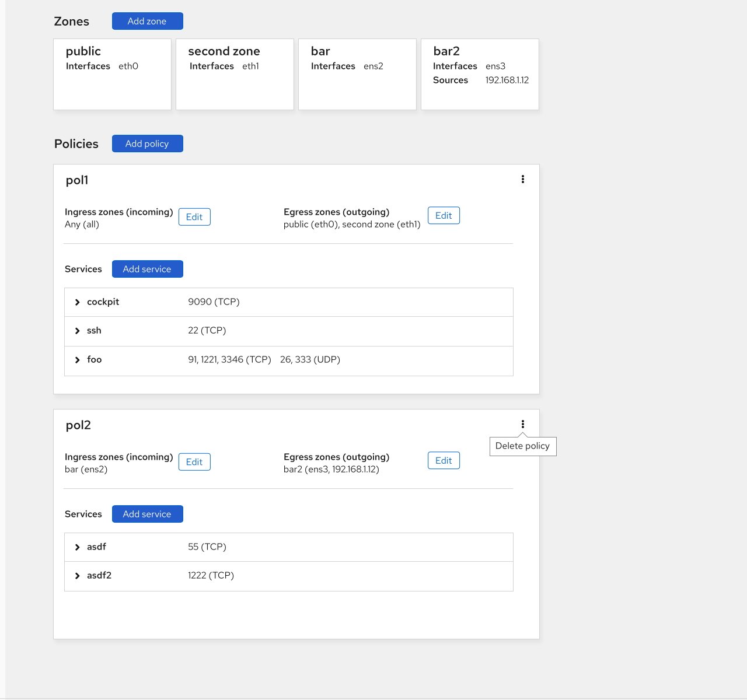The height and width of the screenshot is (700, 747).
Task: Open the kebab menu for policy pol2
Action: (522, 424)
